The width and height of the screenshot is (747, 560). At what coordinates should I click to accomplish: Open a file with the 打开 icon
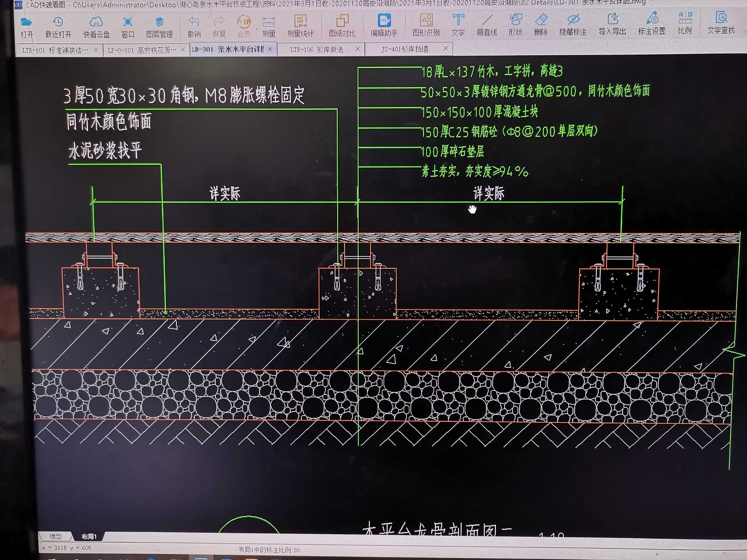coord(27,27)
